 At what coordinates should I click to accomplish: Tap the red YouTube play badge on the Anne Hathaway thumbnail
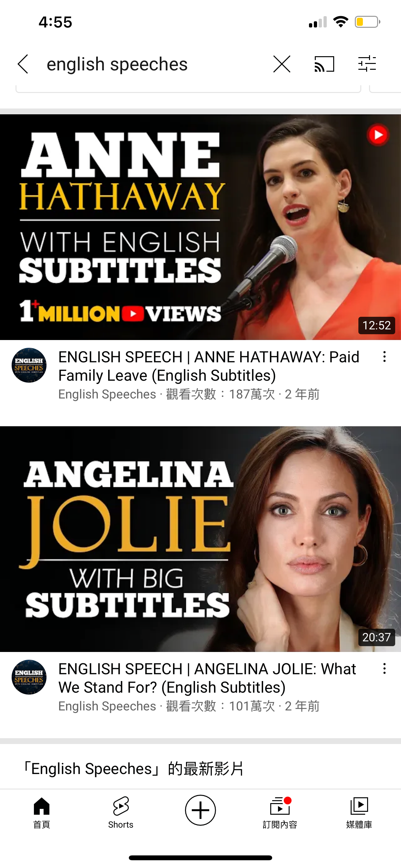click(x=378, y=135)
